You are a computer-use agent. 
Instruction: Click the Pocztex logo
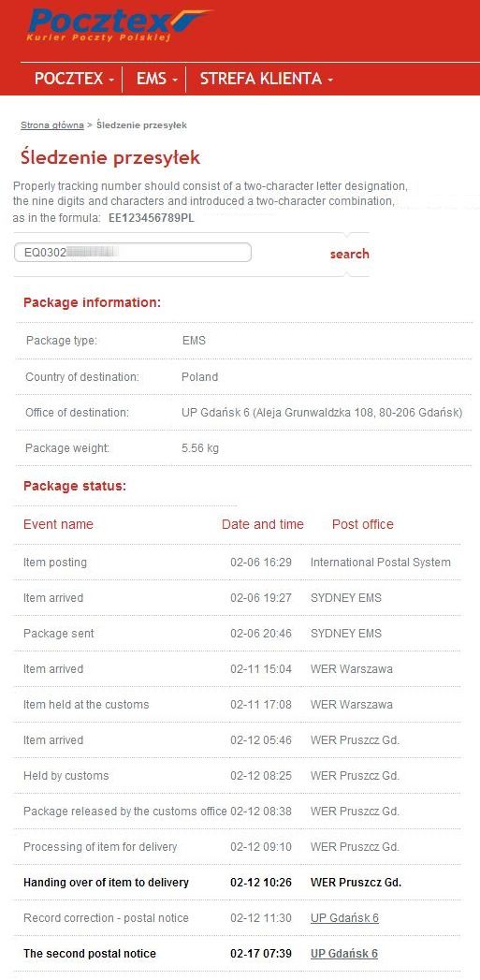(x=119, y=25)
